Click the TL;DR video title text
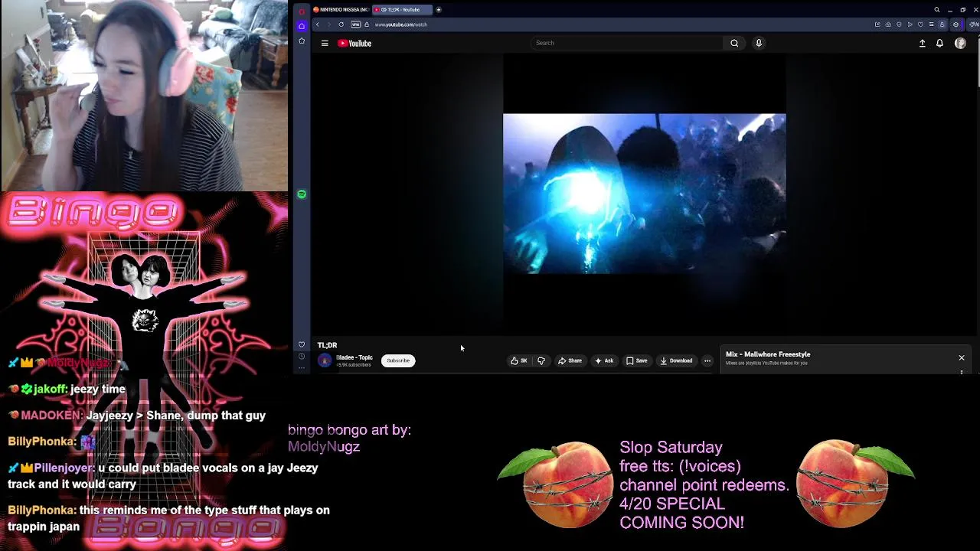The width and height of the screenshot is (980, 551). pos(327,345)
